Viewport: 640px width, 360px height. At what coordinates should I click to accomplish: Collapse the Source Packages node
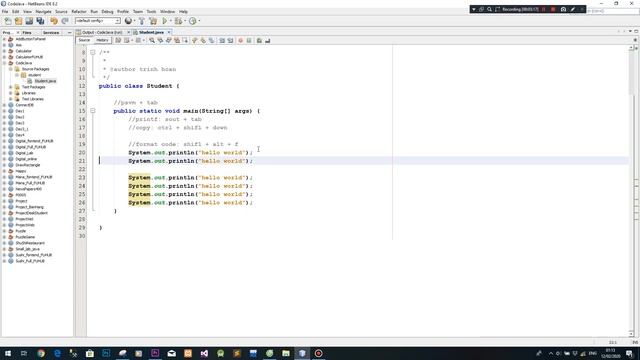click(x=11, y=69)
